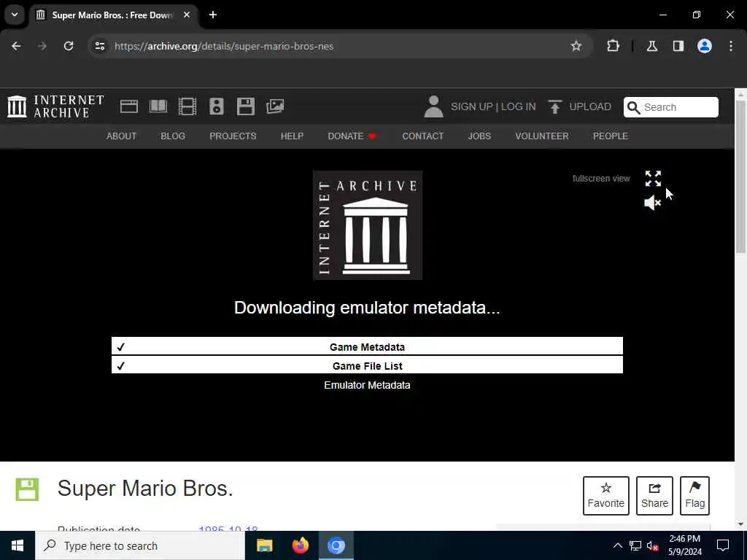Click SIGN UP link
The width and height of the screenshot is (747, 560).
click(472, 106)
